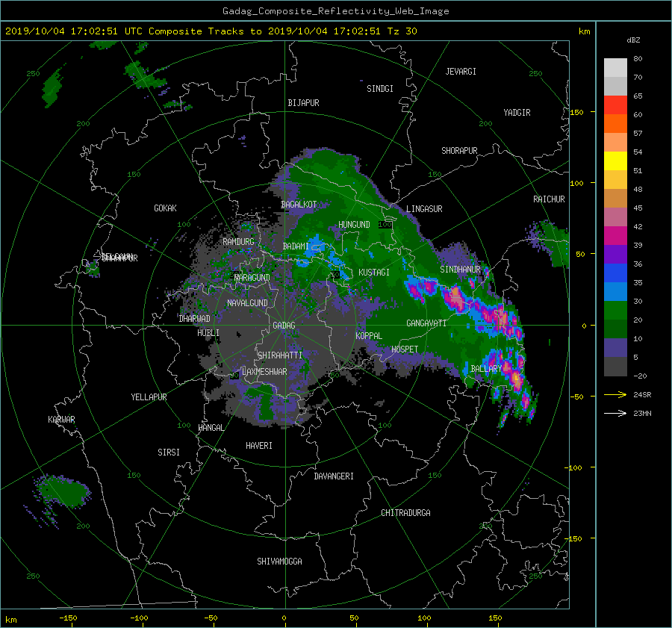Click the BALLARY city label
Viewport: 672px width, 628px height.
[x=486, y=369]
